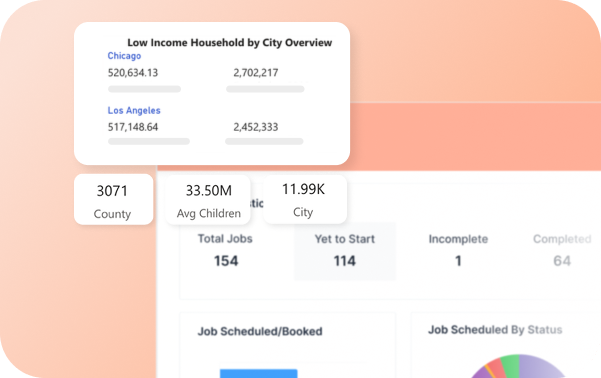This screenshot has height=378, width=601.
Task: Select the Yet to Start 114 tile
Action: tap(345, 251)
